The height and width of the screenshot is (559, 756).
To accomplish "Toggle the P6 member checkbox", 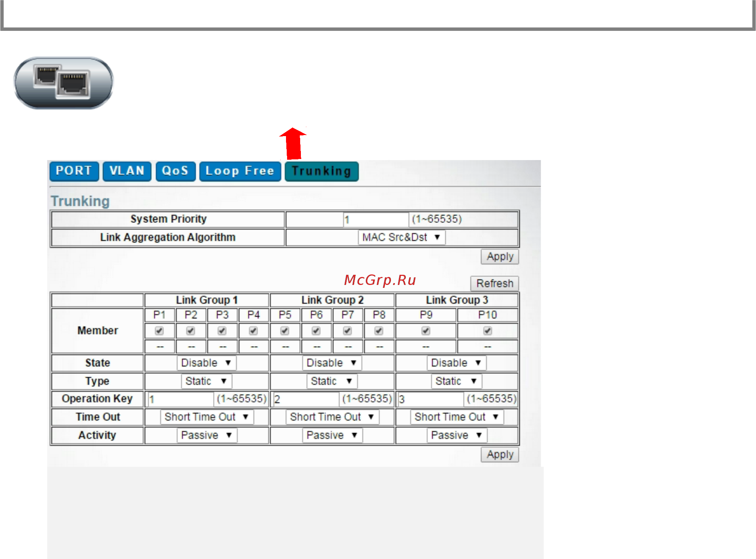I will click(316, 331).
